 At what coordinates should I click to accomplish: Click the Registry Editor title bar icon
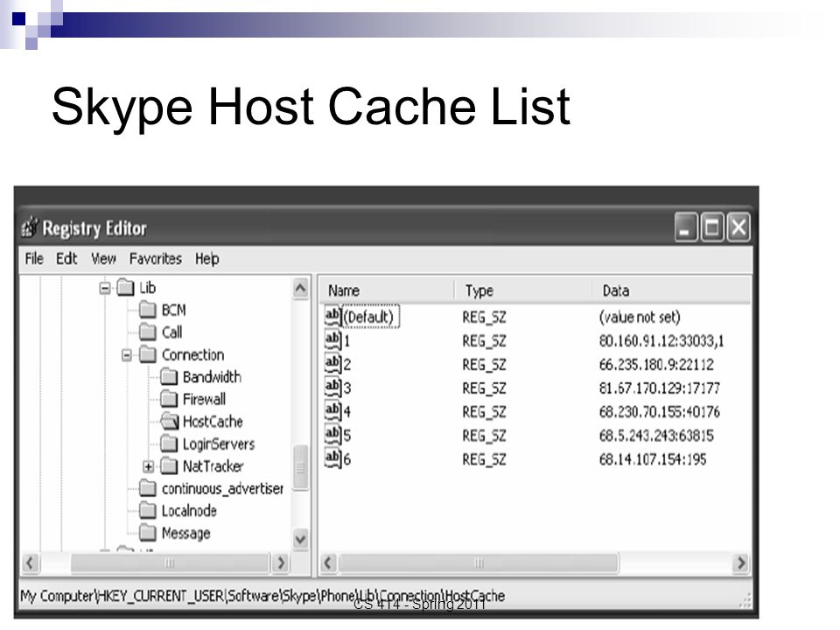coord(30,227)
